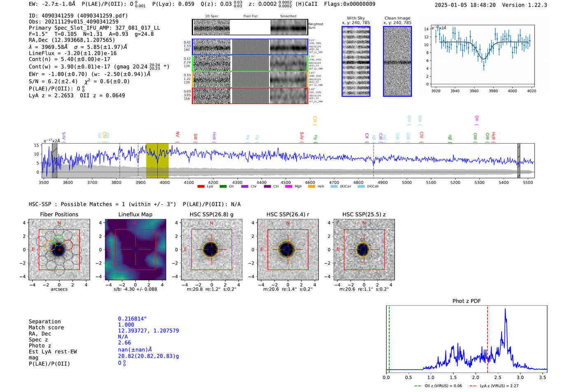This screenshot has height=392, width=576.
Task: Click red dashed LyA line in Phot z PDF
Action: (x=488, y=337)
